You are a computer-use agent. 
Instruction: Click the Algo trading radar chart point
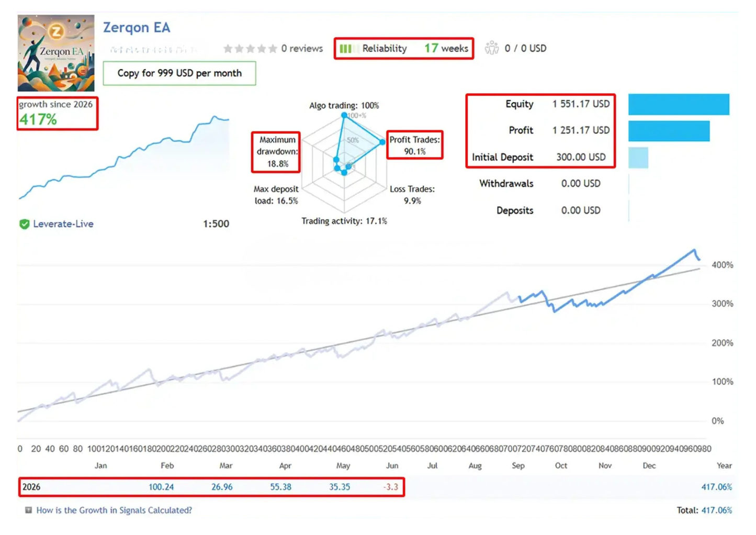(344, 115)
